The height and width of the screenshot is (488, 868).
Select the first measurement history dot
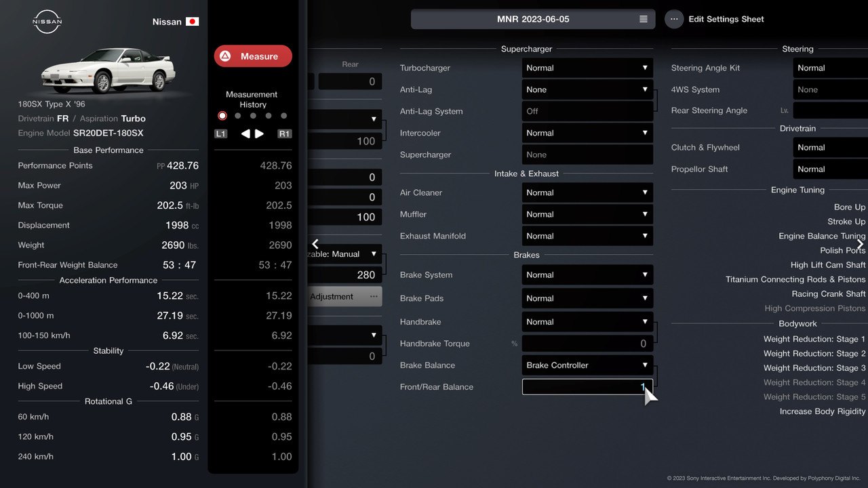tap(222, 116)
